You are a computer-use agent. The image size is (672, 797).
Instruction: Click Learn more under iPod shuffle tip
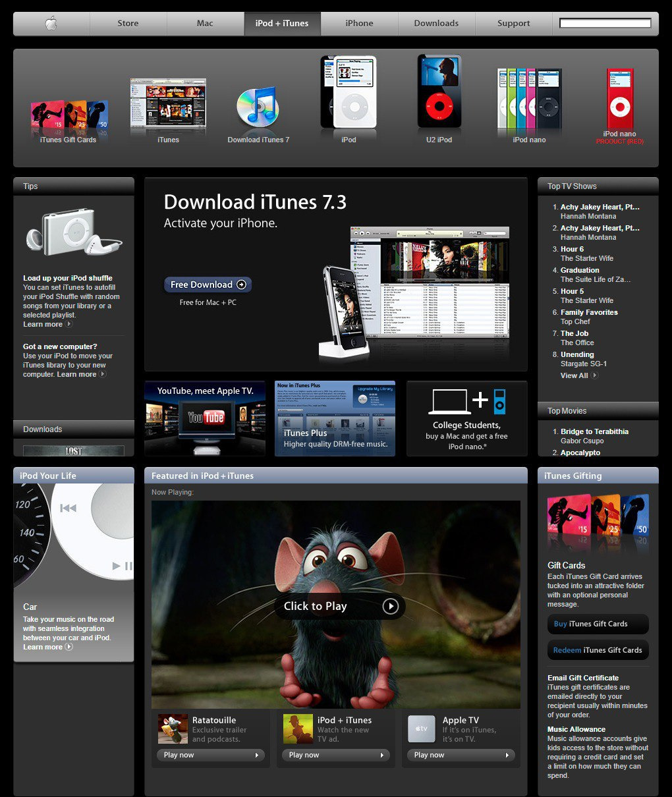(x=47, y=324)
